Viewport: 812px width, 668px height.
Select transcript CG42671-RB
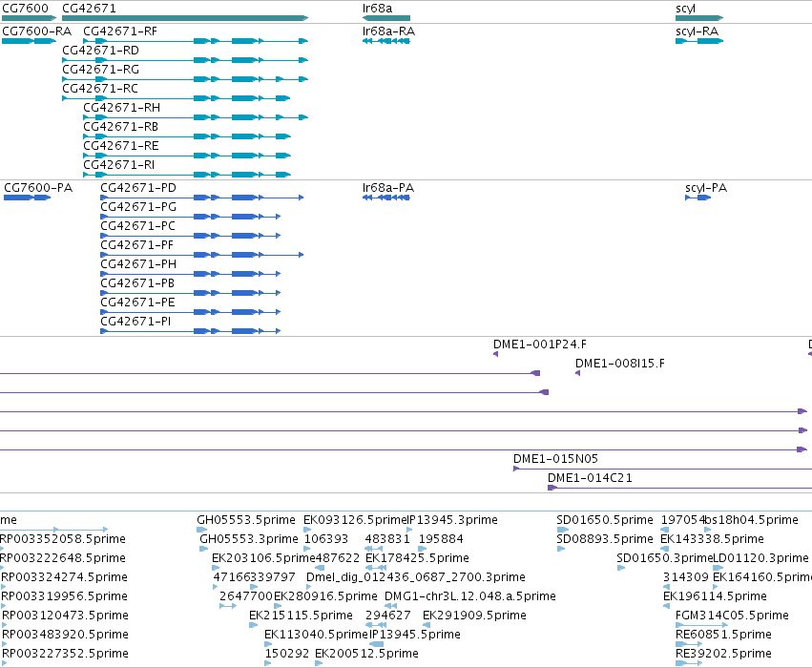120,127
